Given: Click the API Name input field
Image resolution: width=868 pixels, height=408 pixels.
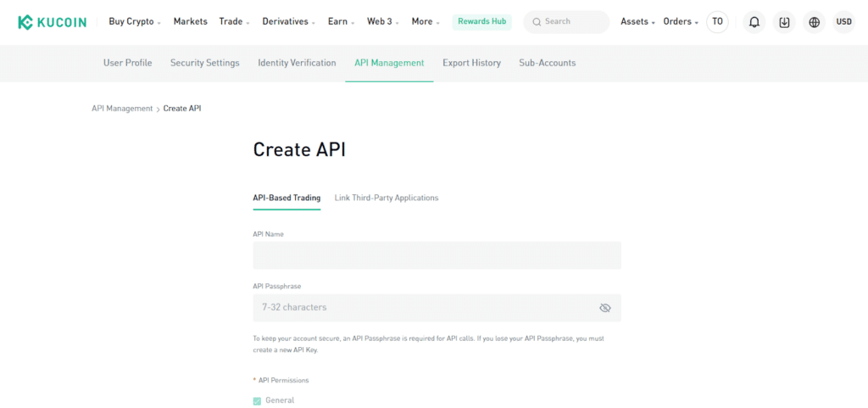Looking at the screenshot, I should (x=437, y=255).
